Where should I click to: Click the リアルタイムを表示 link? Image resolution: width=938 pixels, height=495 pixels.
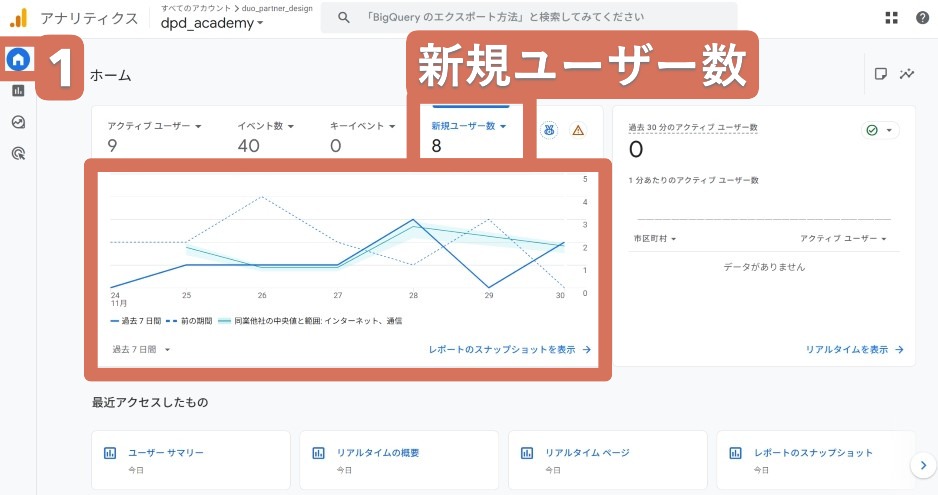[854, 350]
